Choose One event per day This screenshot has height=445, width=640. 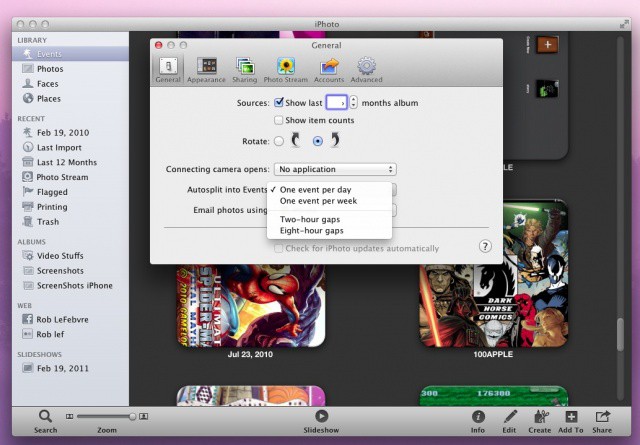[329, 189]
